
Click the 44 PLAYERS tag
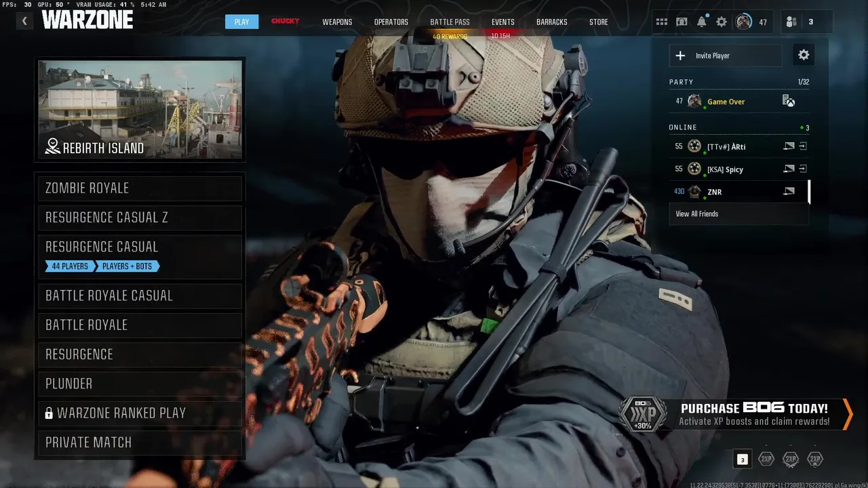point(69,266)
